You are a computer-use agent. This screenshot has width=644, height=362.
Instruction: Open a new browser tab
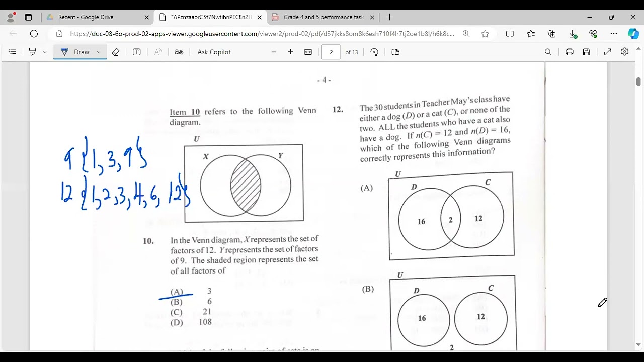[389, 17]
